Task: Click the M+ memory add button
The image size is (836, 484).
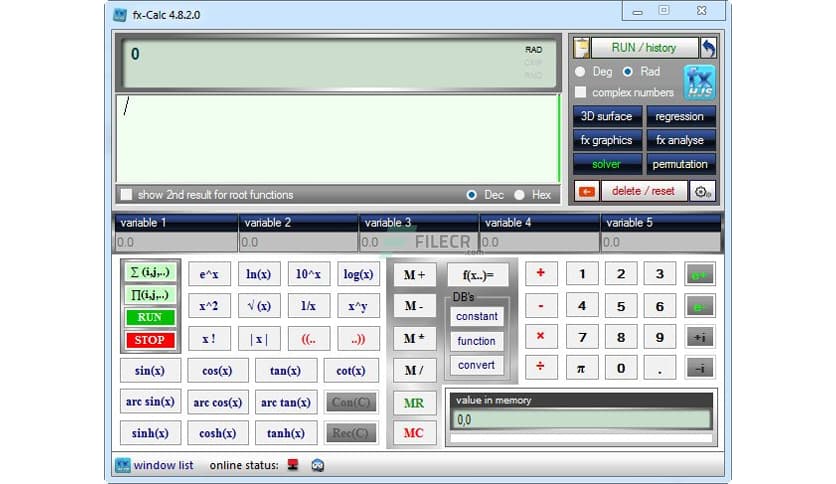Action: coord(414,275)
